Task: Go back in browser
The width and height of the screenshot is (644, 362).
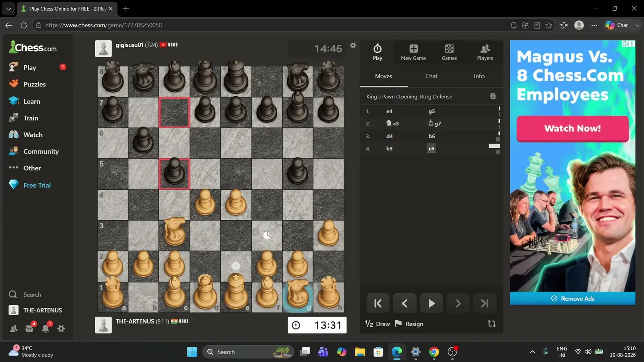Action: click(8, 25)
